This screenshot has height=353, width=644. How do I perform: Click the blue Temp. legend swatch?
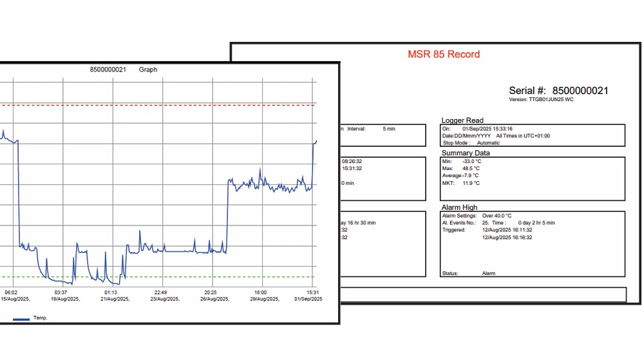coord(21,318)
